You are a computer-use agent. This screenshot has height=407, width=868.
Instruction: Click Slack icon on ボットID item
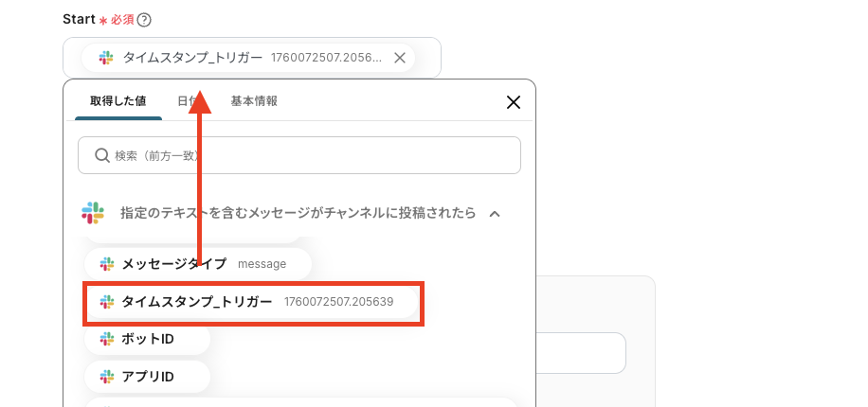[107, 339]
